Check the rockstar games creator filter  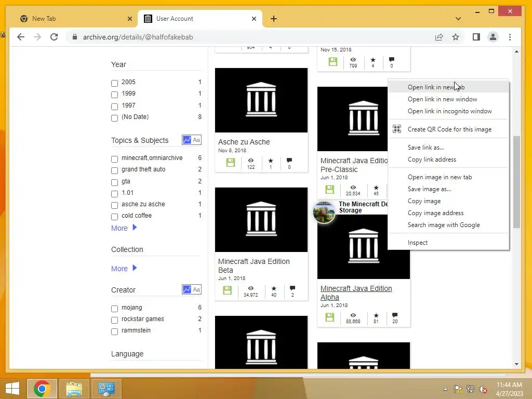pos(115,320)
